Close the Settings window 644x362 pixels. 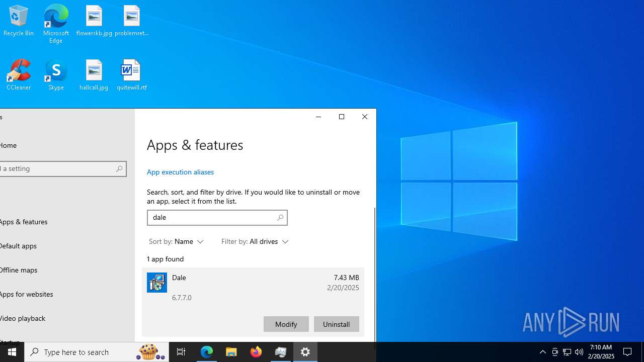coord(365,117)
